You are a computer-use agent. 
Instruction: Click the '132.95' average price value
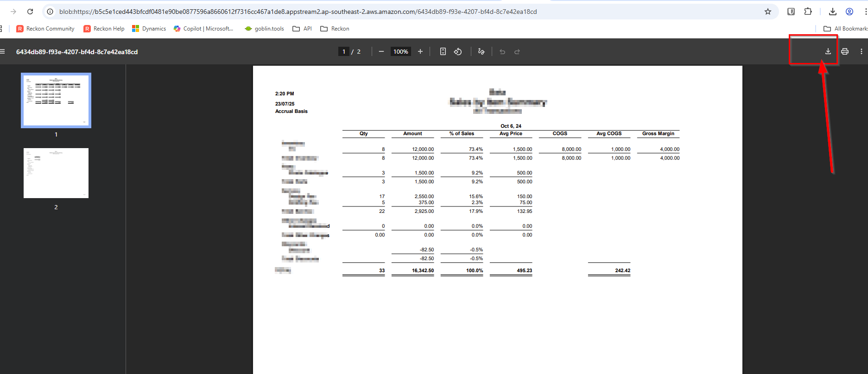click(x=525, y=211)
